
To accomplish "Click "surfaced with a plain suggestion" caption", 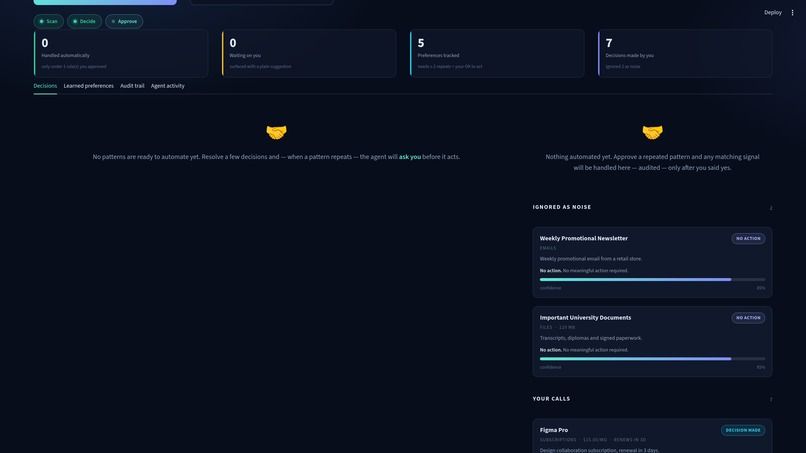I will [260, 66].
